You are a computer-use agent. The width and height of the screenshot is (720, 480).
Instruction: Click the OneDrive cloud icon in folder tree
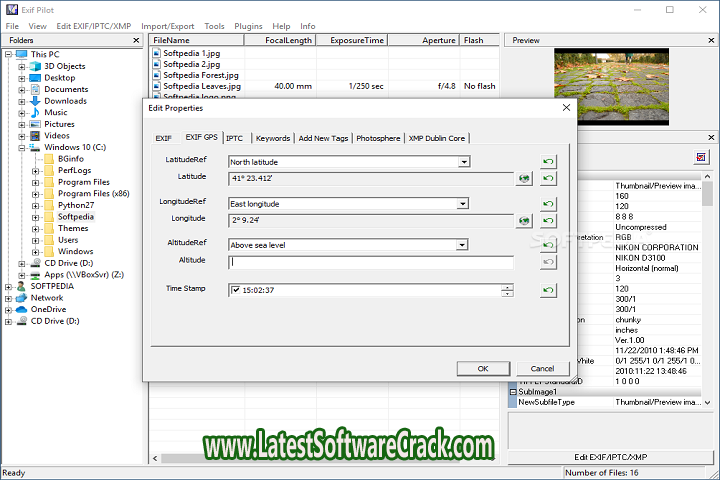pyautogui.click(x=20, y=309)
